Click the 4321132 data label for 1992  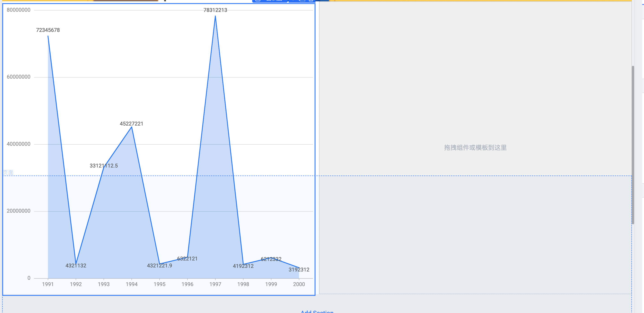[x=76, y=266]
